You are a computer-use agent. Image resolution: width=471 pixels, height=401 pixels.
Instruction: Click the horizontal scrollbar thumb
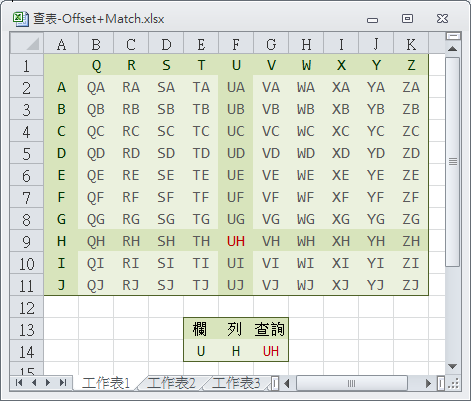tap(351, 383)
